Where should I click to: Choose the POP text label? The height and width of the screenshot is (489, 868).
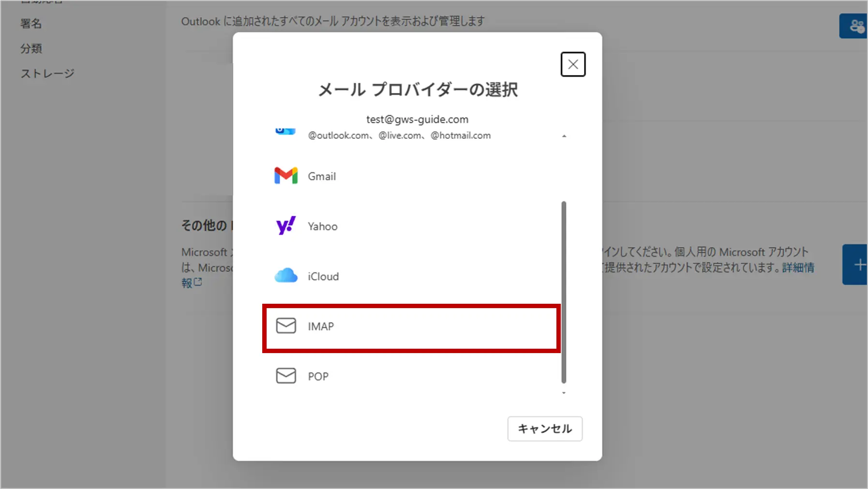pos(318,376)
